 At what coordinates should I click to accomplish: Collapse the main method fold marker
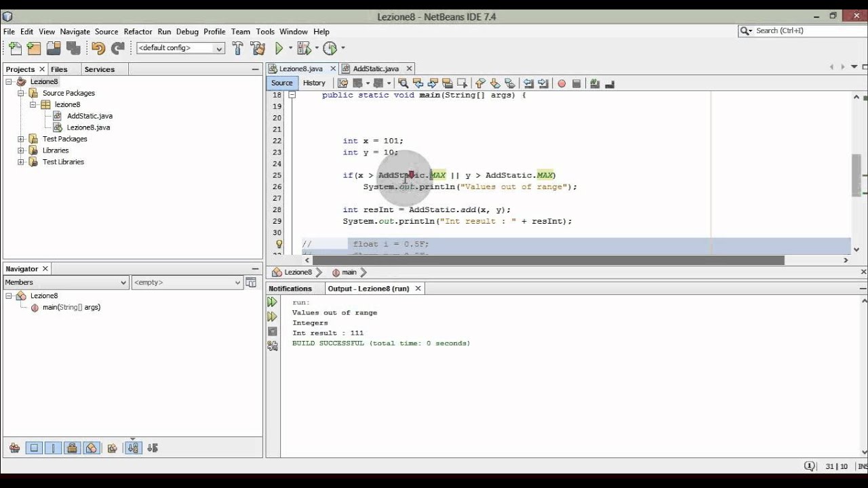pyautogui.click(x=292, y=95)
